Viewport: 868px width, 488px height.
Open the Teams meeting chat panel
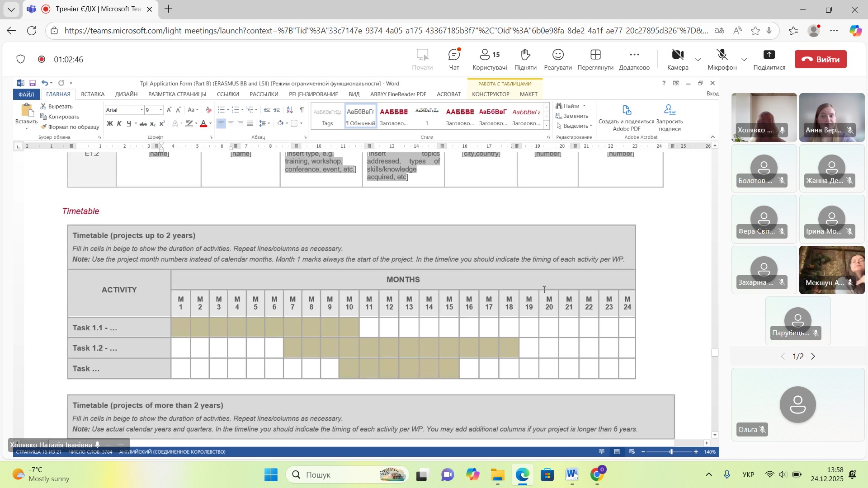(x=454, y=59)
